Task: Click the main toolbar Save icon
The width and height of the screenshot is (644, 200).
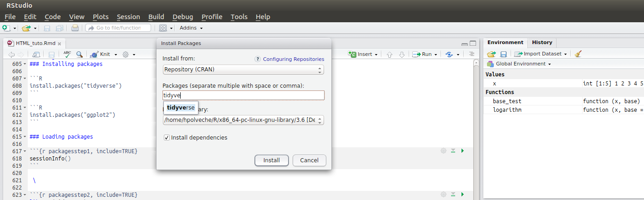Action: pos(47,28)
